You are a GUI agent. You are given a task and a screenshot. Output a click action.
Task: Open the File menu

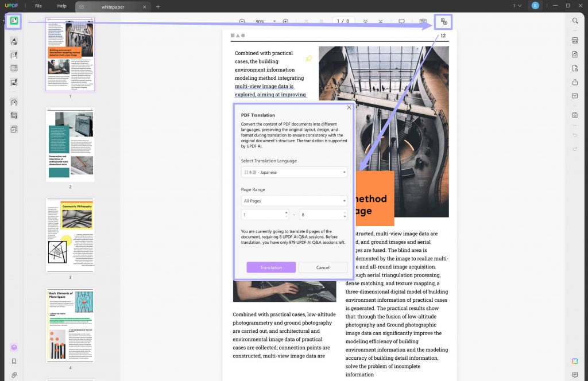click(x=38, y=6)
